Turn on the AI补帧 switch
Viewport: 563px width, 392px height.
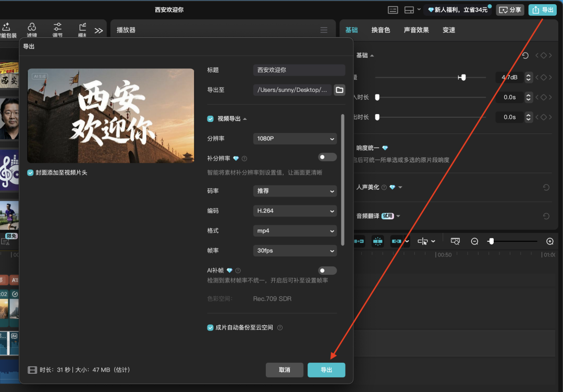[x=327, y=271]
